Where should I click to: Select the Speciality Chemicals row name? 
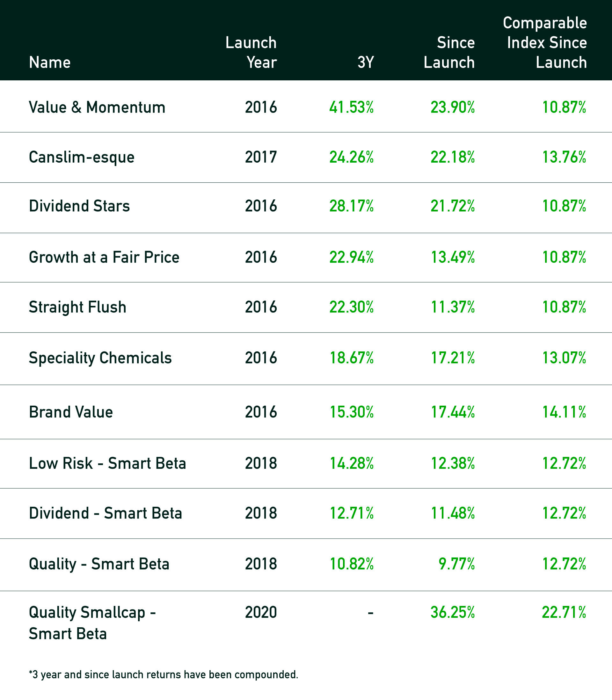pyautogui.click(x=100, y=358)
